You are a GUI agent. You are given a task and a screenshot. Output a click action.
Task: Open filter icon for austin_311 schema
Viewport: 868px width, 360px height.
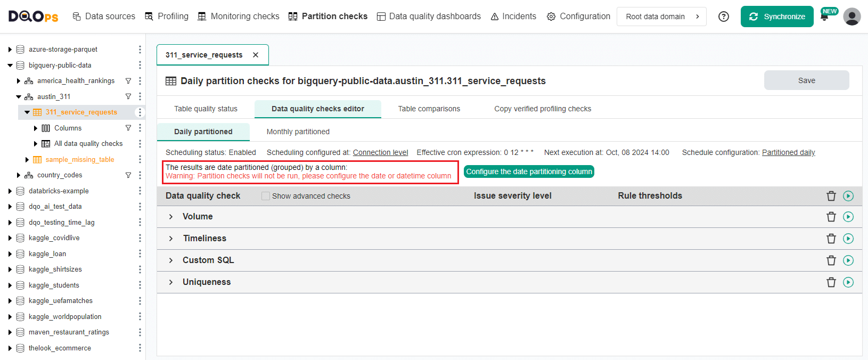click(128, 96)
